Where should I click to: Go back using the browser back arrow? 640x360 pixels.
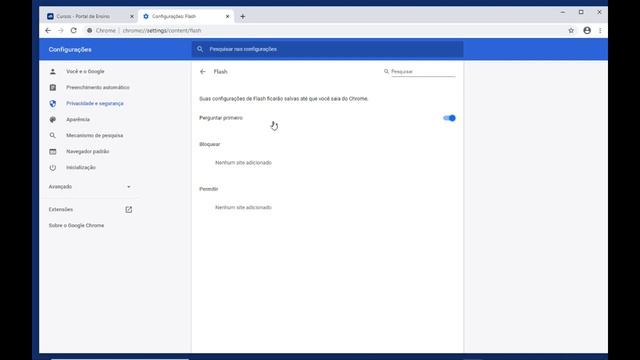click(x=48, y=31)
